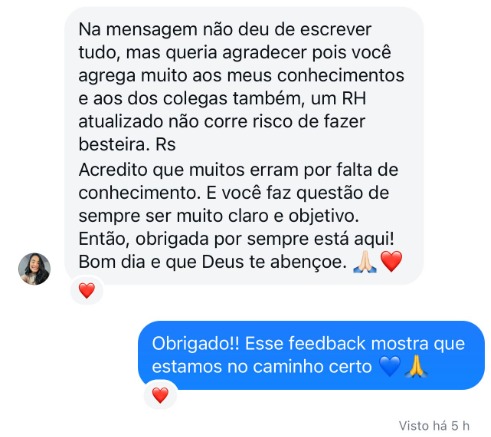Select blue heart emoji in sent message

pyautogui.click(x=390, y=367)
